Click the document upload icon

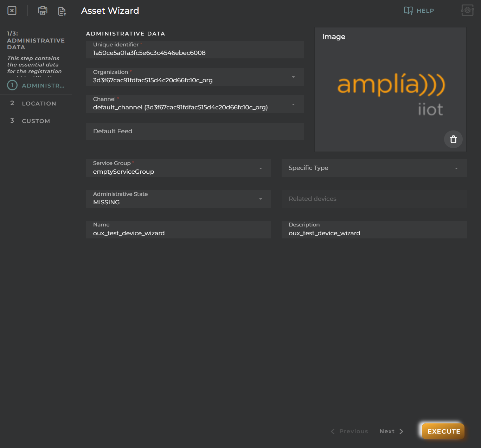pyautogui.click(x=62, y=11)
